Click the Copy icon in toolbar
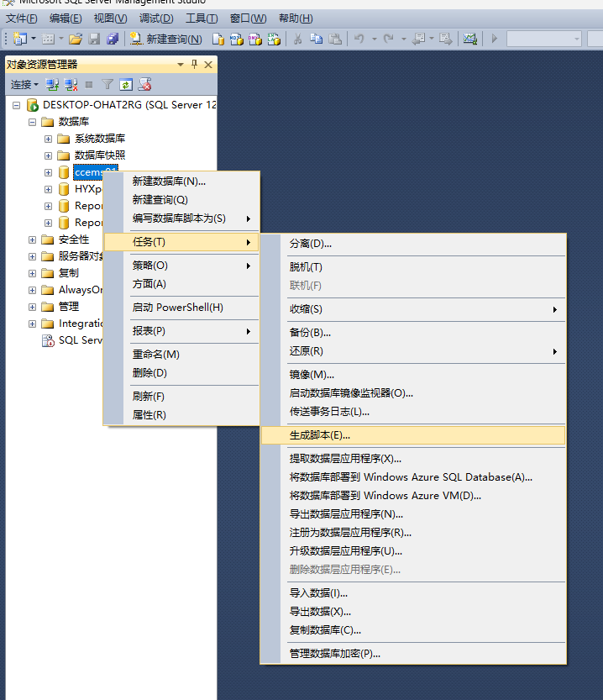Screen dimensions: 603x700 [x=317, y=39]
